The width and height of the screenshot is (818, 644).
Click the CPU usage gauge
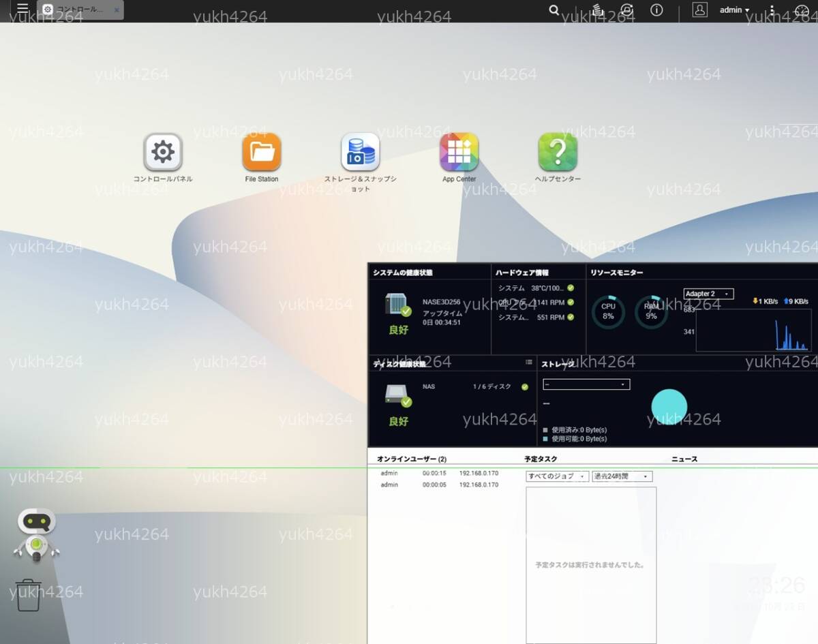click(x=608, y=311)
